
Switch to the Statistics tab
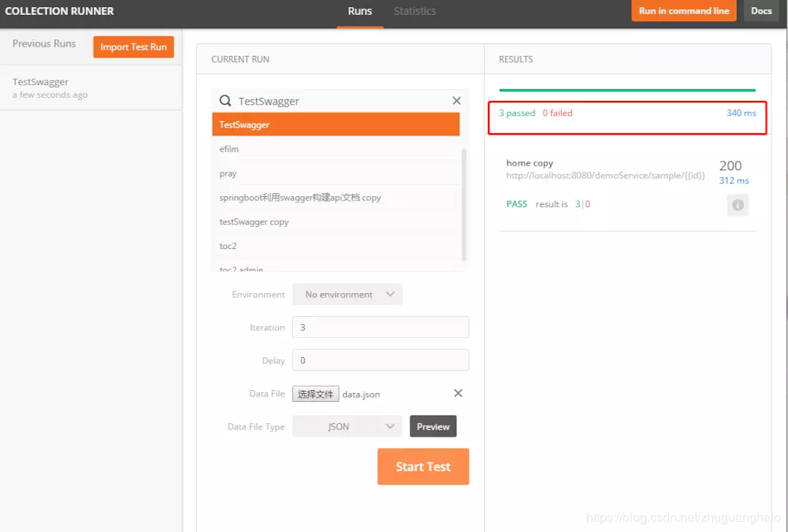414,11
